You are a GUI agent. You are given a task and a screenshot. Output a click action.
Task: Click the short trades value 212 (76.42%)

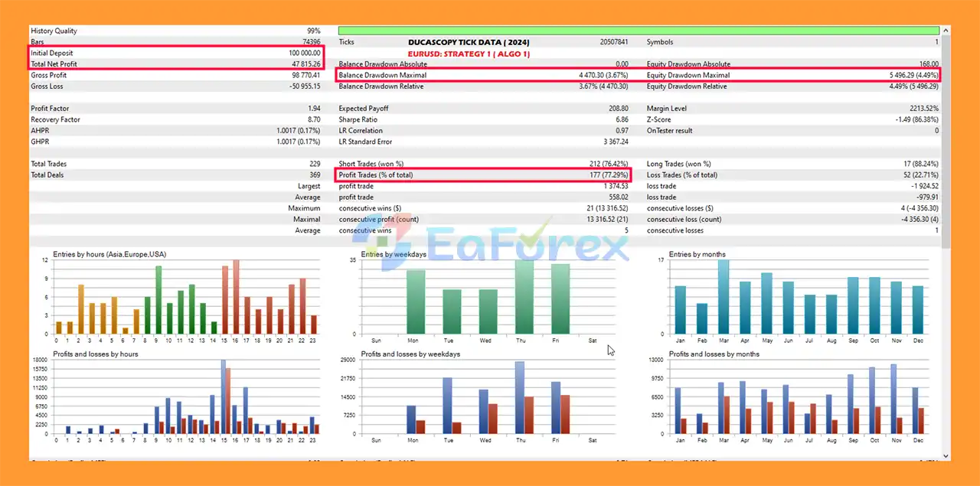[x=609, y=164]
